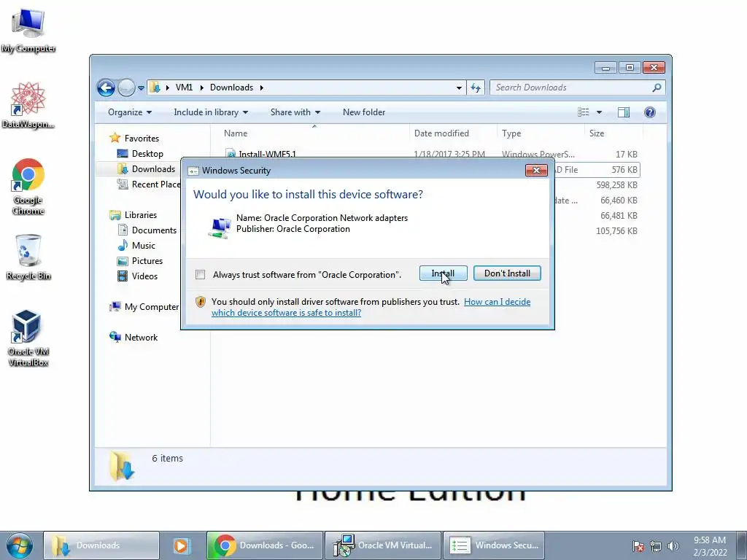Open the Organize menu

(130, 112)
